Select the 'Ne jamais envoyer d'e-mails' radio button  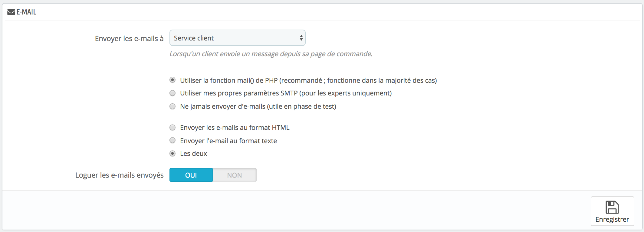(x=172, y=106)
